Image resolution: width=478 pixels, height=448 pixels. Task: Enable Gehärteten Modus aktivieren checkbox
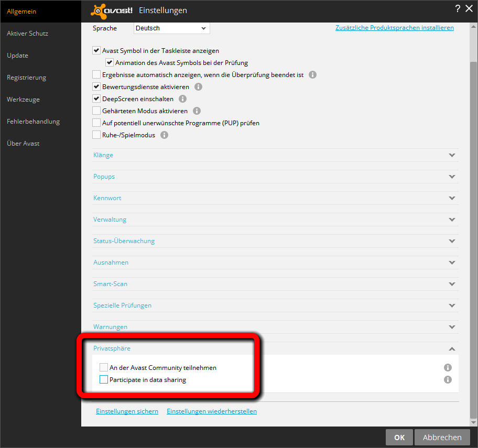pos(96,111)
